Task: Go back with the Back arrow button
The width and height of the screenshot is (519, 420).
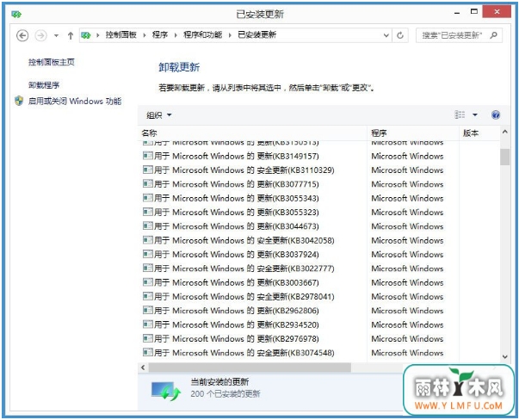Action: coord(22,35)
